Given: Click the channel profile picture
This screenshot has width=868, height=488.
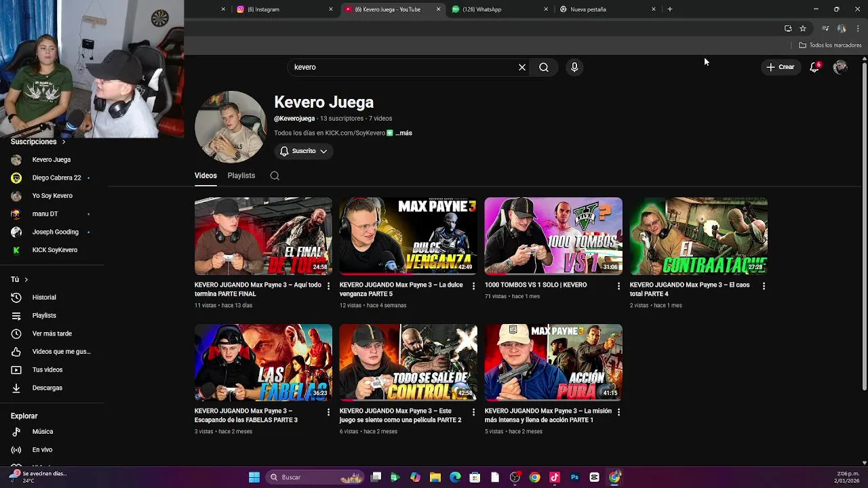Looking at the screenshot, I should coord(231,127).
